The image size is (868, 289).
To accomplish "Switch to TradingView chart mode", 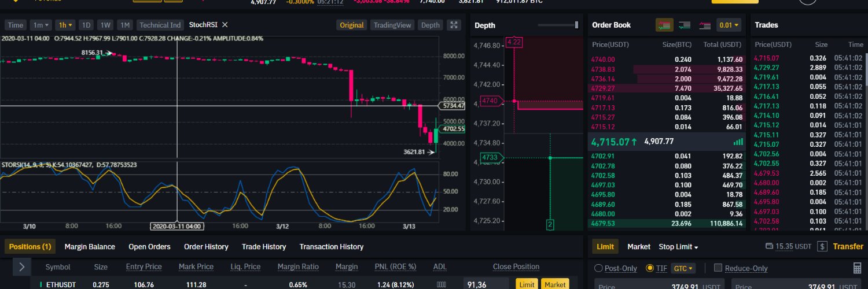I will pyautogui.click(x=392, y=25).
